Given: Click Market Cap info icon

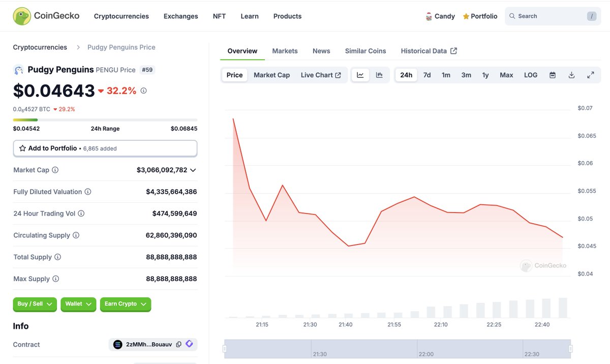Looking at the screenshot, I should [x=55, y=170].
